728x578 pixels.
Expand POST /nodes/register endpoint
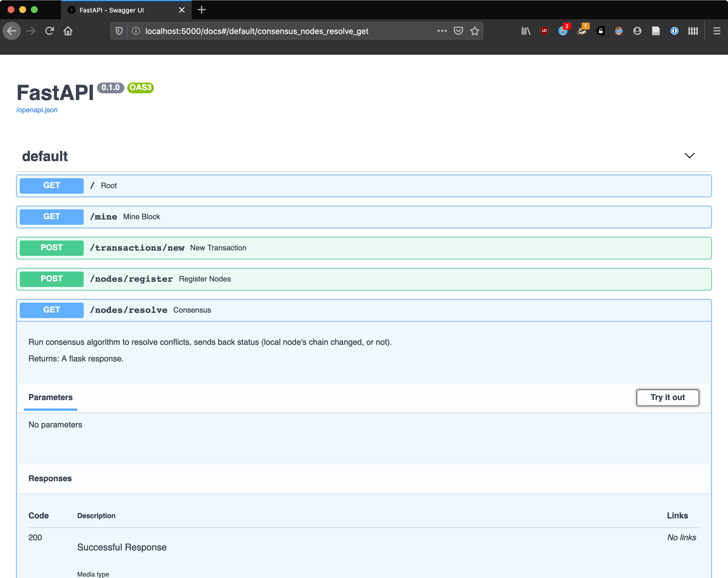(364, 279)
